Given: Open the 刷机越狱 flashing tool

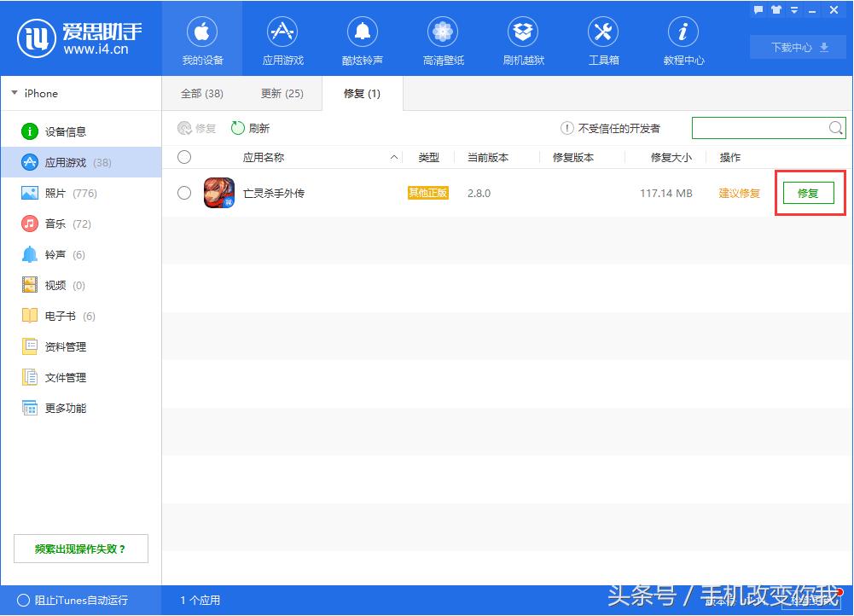Looking at the screenshot, I should tap(522, 38).
